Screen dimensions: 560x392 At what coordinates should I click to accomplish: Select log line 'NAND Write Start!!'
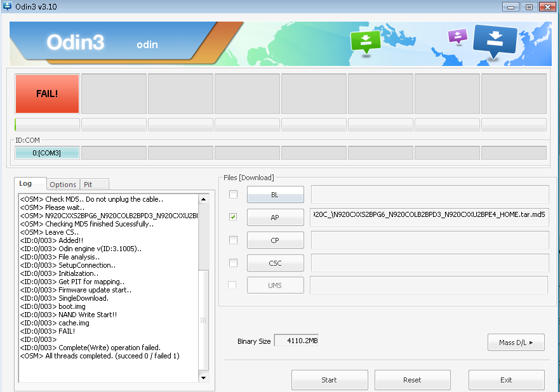click(69, 314)
